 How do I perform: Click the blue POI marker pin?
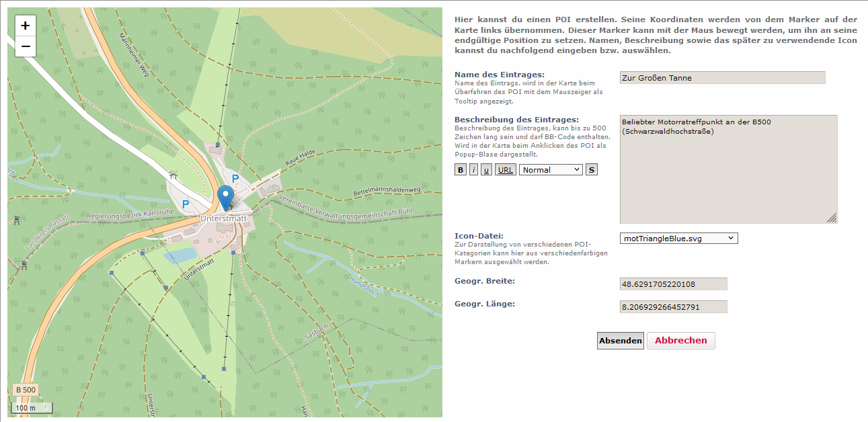click(226, 198)
